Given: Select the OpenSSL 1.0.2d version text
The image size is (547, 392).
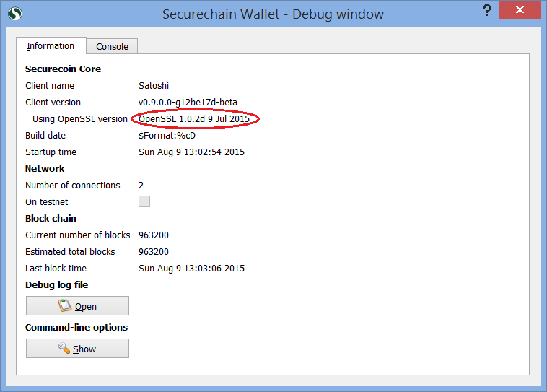Looking at the screenshot, I should (194, 119).
